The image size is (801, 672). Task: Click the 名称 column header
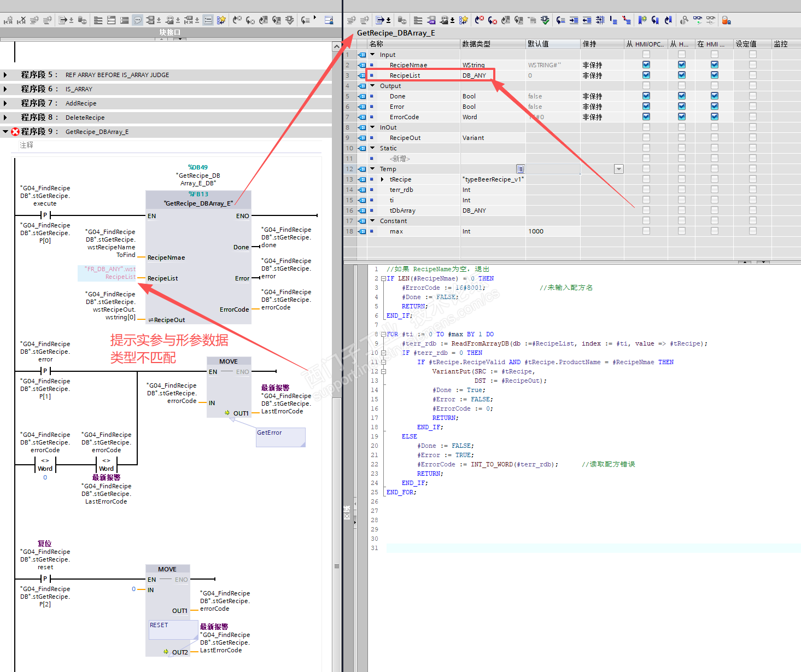pos(376,44)
